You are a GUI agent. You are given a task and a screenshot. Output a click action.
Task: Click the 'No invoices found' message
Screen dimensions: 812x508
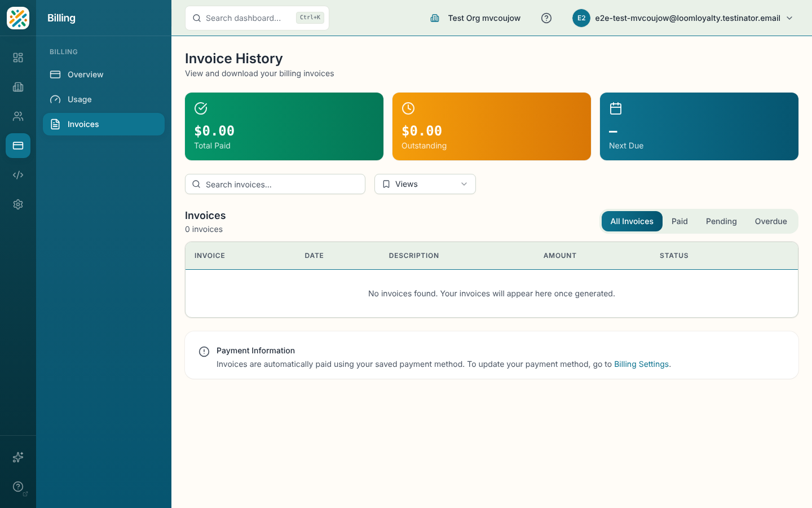coord(492,294)
